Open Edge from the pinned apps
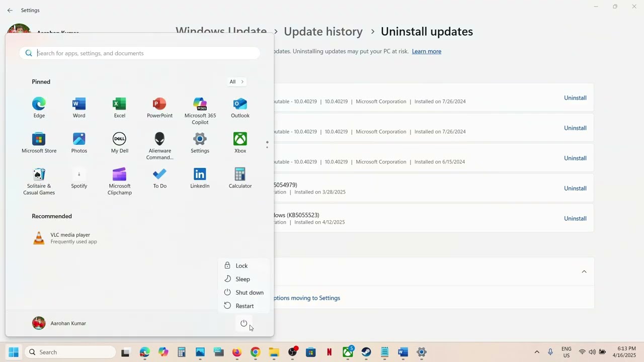This screenshot has width=644, height=362. (x=39, y=108)
